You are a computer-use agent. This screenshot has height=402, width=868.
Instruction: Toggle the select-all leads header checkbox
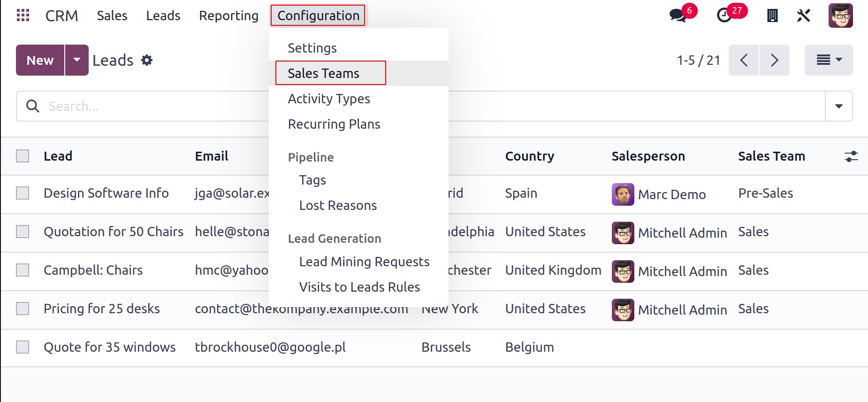pyautogui.click(x=23, y=156)
